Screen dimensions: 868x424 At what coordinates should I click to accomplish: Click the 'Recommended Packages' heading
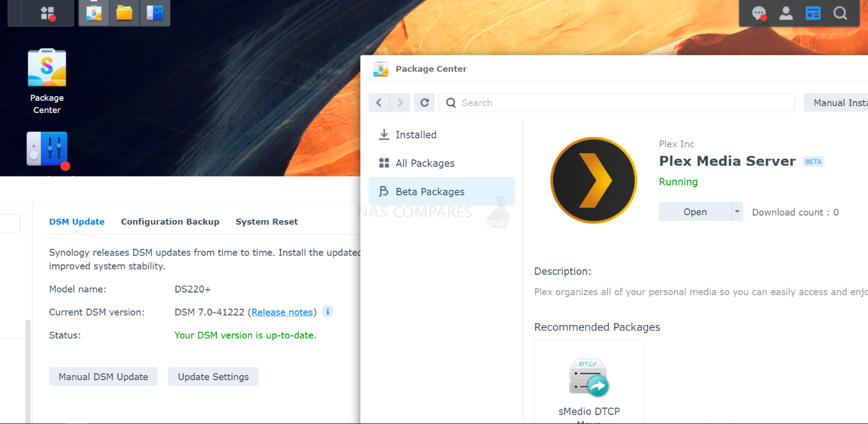[x=597, y=328]
